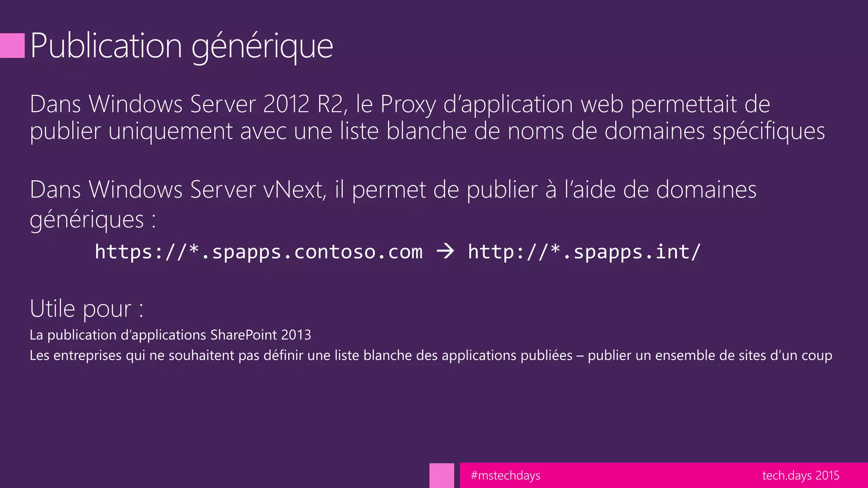Click the "tech.days 2015" footer label
This screenshot has width=868, height=488.
(x=801, y=476)
